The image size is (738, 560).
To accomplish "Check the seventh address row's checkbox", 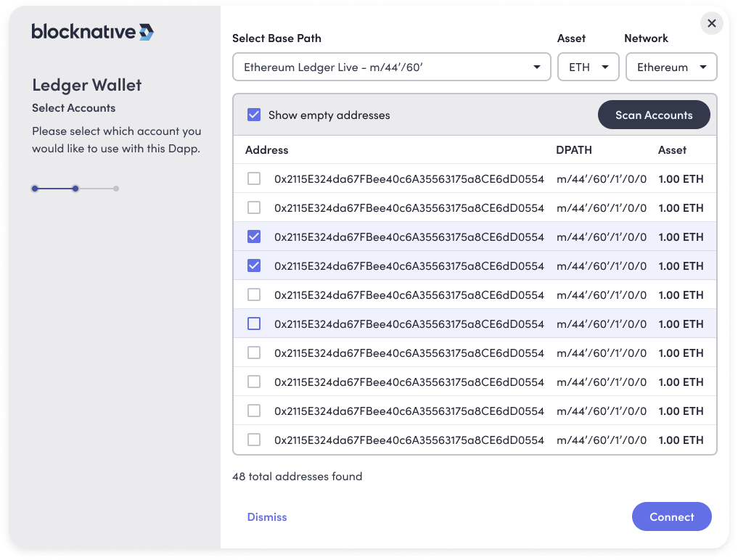I will coord(254,353).
